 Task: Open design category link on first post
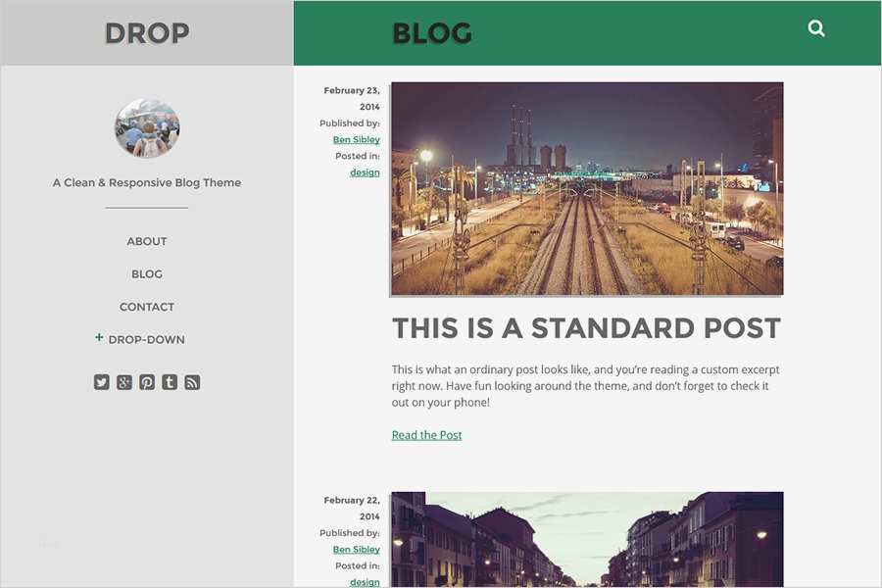tap(365, 172)
